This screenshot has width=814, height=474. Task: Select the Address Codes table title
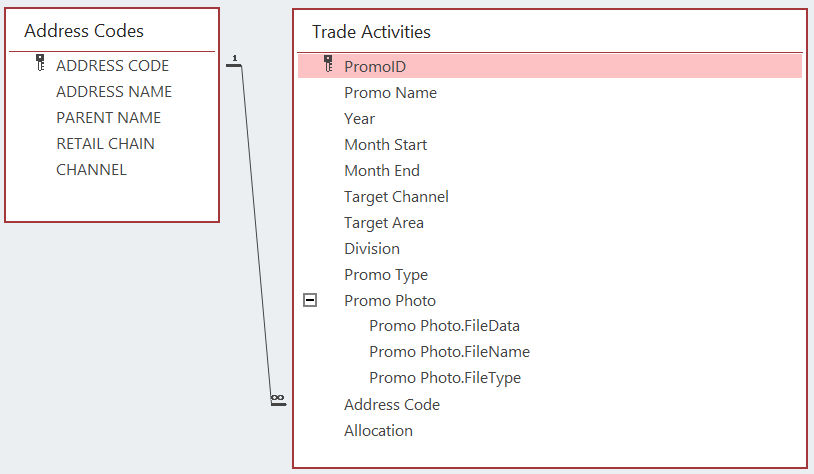(84, 31)
